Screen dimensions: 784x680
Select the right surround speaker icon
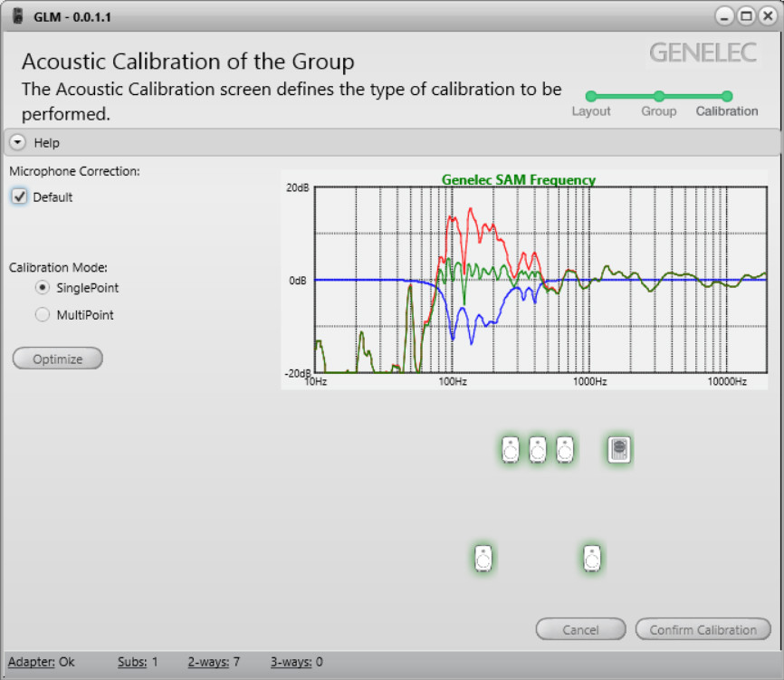(x=591, y=559)
